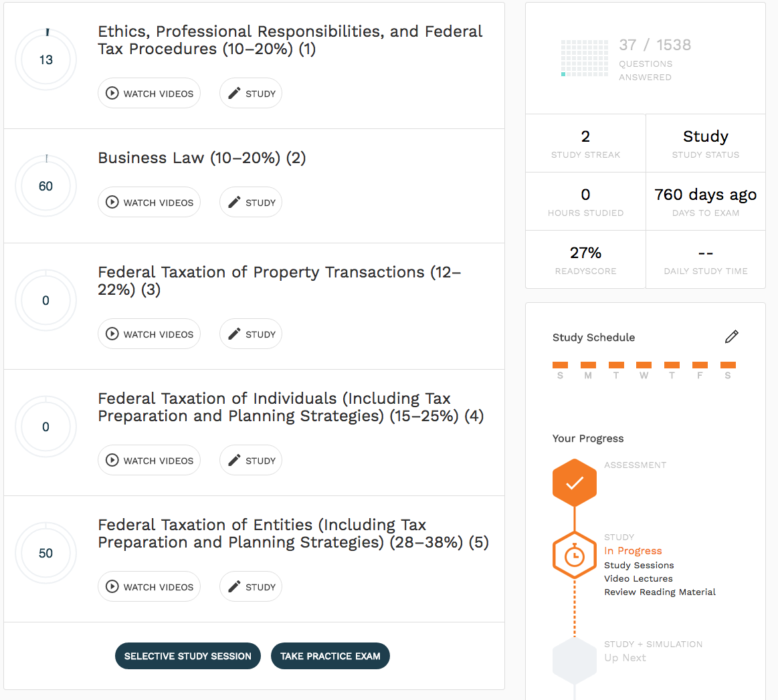
Task: Click the Sunday bar in Study Schedule
Action: [560, 365]
